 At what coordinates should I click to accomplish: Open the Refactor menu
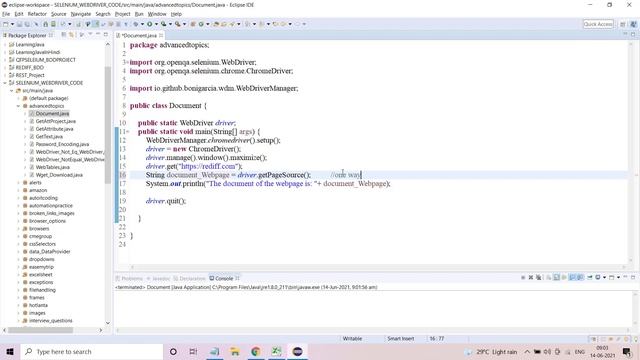click(37, 14)
